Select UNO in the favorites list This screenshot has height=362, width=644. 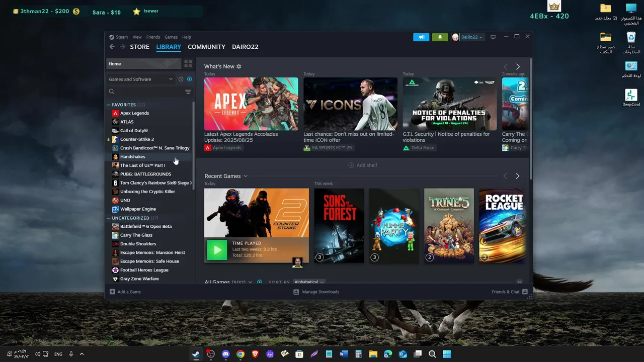tap(125, 200)
